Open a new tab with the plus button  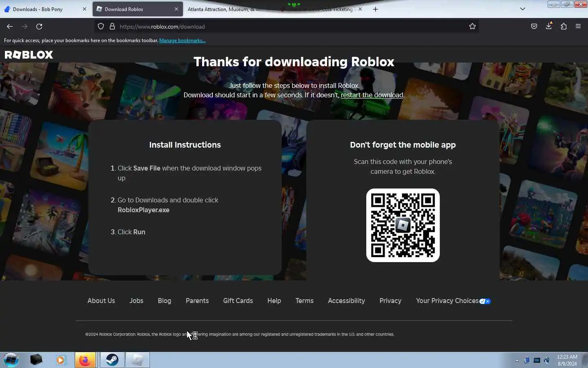click(376, 9)
